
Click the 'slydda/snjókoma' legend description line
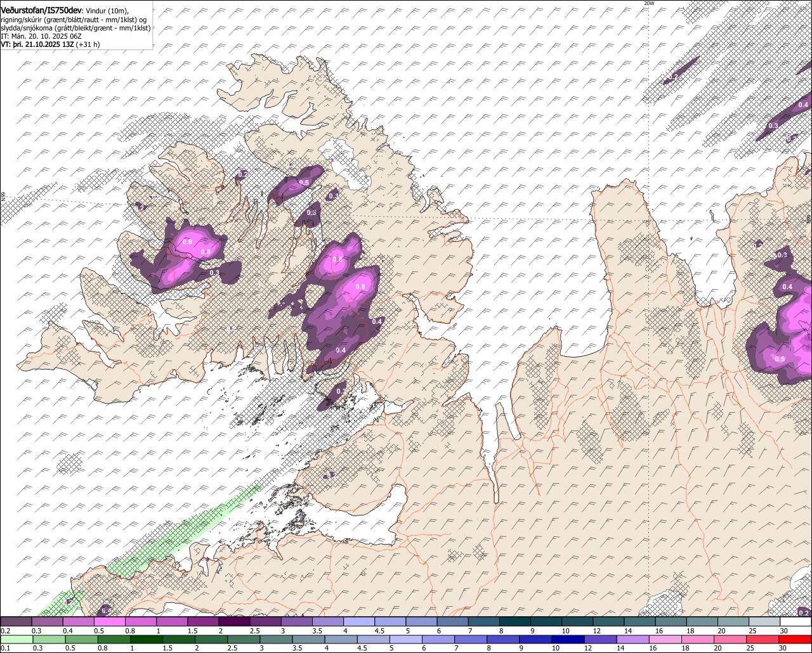75,28
